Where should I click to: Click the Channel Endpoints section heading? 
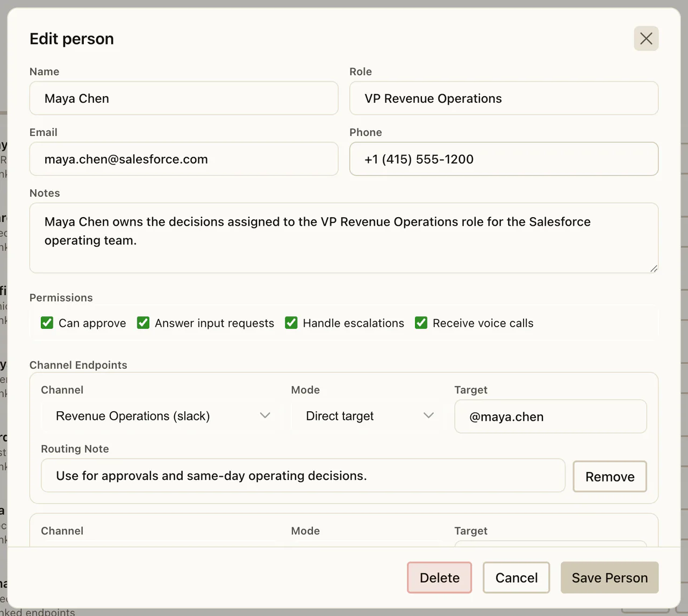pos(78,365)
